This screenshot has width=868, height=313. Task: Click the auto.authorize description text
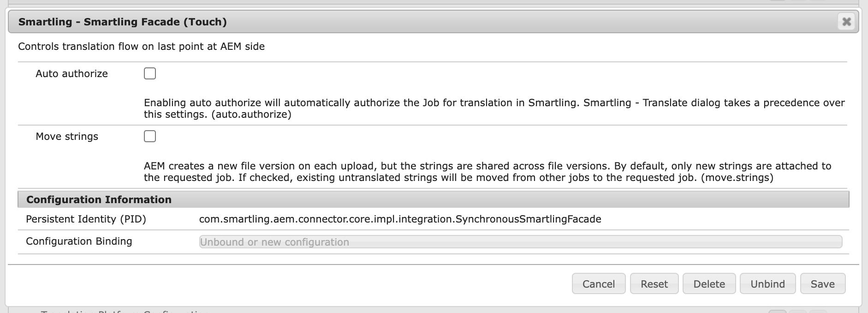[493, 108]
